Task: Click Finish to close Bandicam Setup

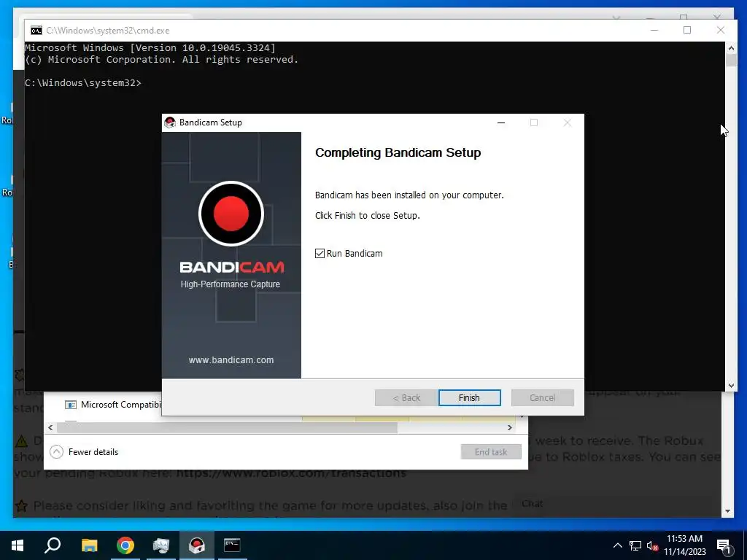Action: point(469,397)
